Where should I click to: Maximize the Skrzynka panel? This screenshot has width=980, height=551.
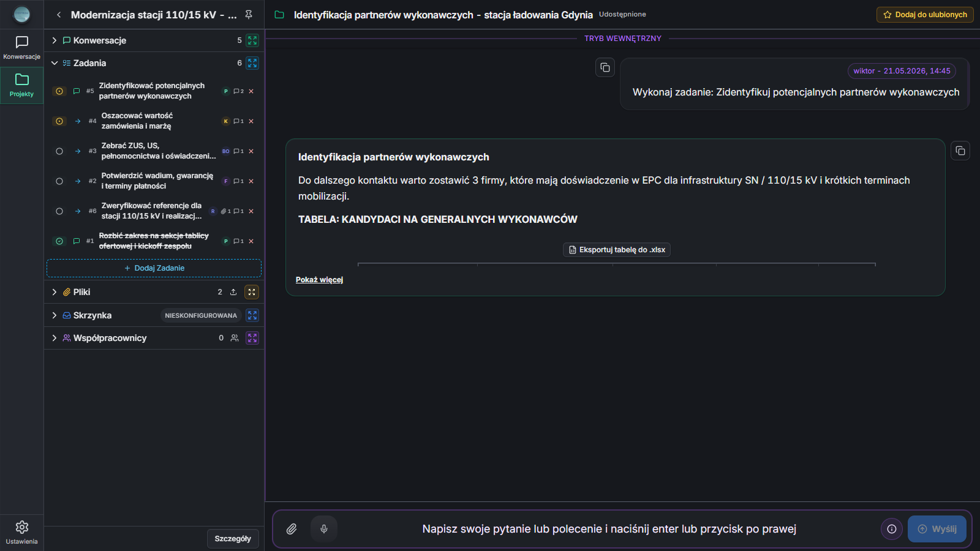[252, 315]
